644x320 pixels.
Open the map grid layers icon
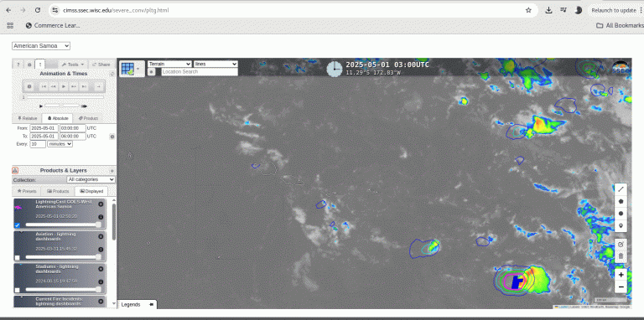[x=132, y=69]
